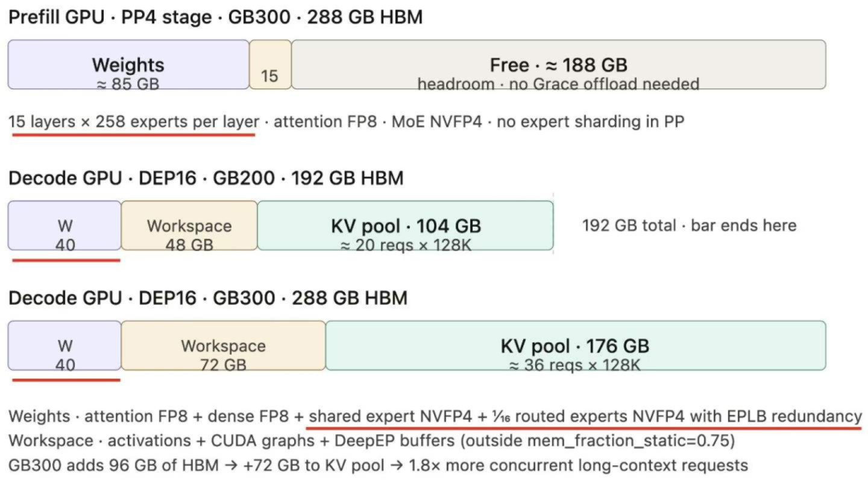Select the Workspace 48 GB block
Screen dimensions: 868x480
[189, 226]
